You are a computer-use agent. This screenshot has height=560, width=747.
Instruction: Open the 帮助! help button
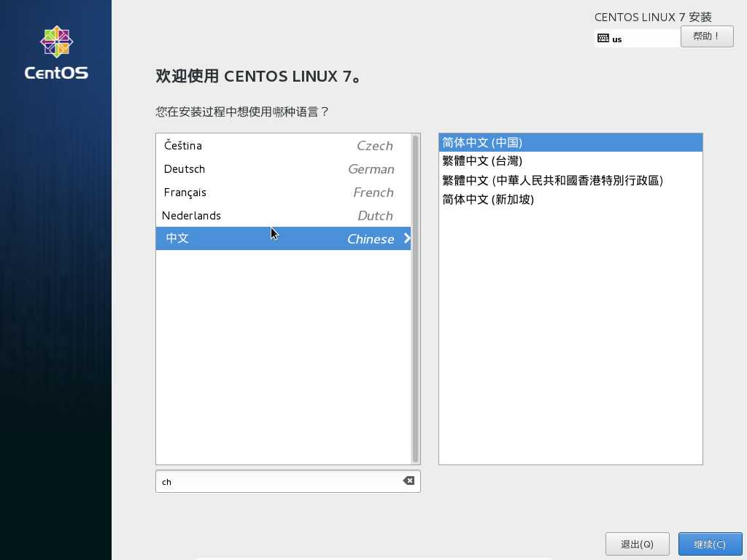(x=707, y=36)
